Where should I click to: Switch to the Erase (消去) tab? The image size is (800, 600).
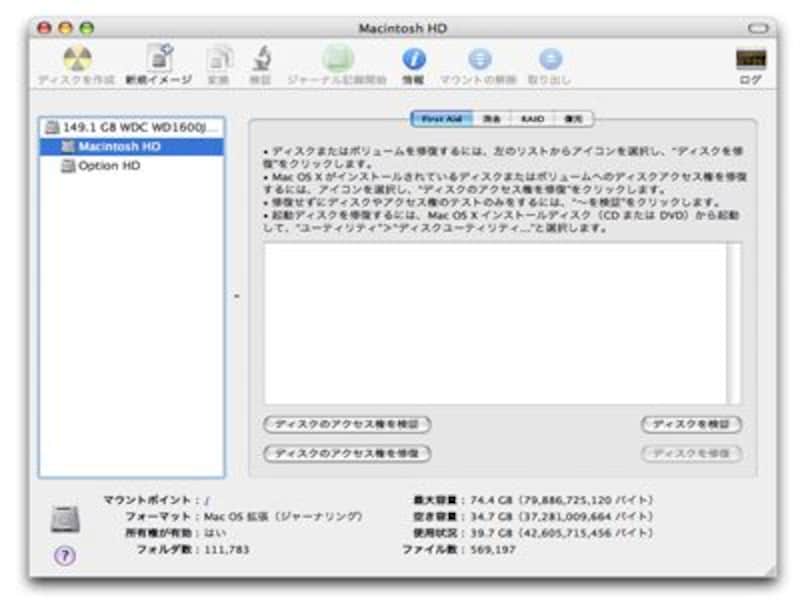(492, 119)
